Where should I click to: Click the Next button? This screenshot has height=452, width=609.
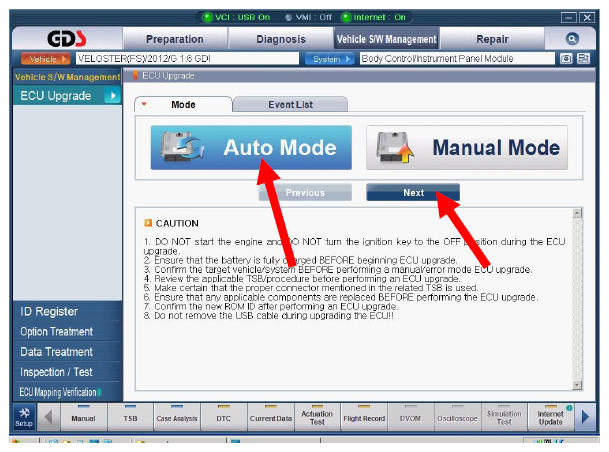pos(413,193)
